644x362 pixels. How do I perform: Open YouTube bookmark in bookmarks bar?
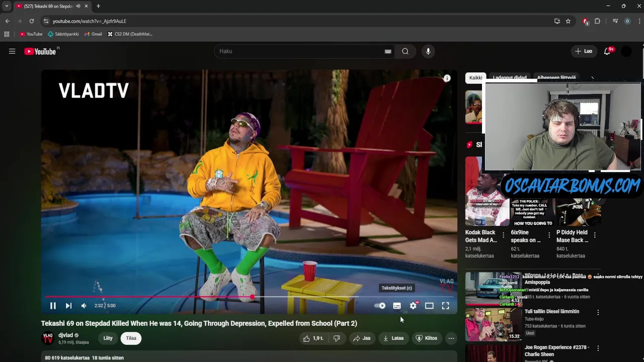tap(31, 34)
